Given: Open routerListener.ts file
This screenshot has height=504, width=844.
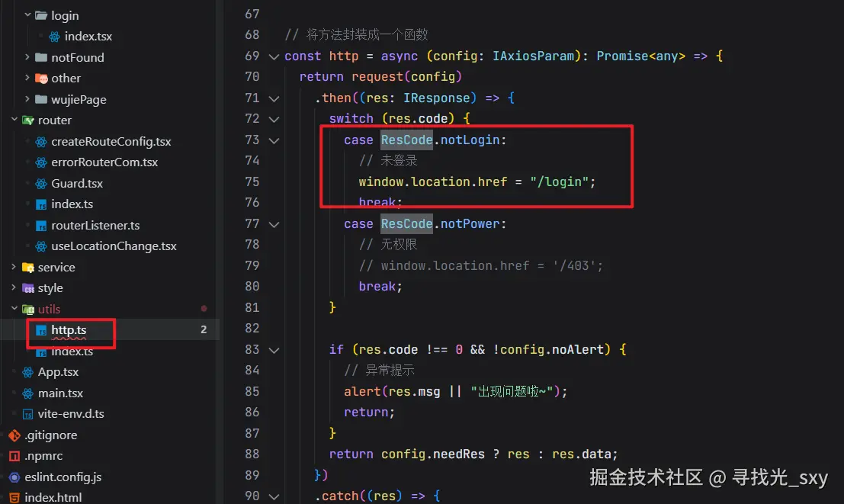Looking at the screenshot, I should [95, 226].
